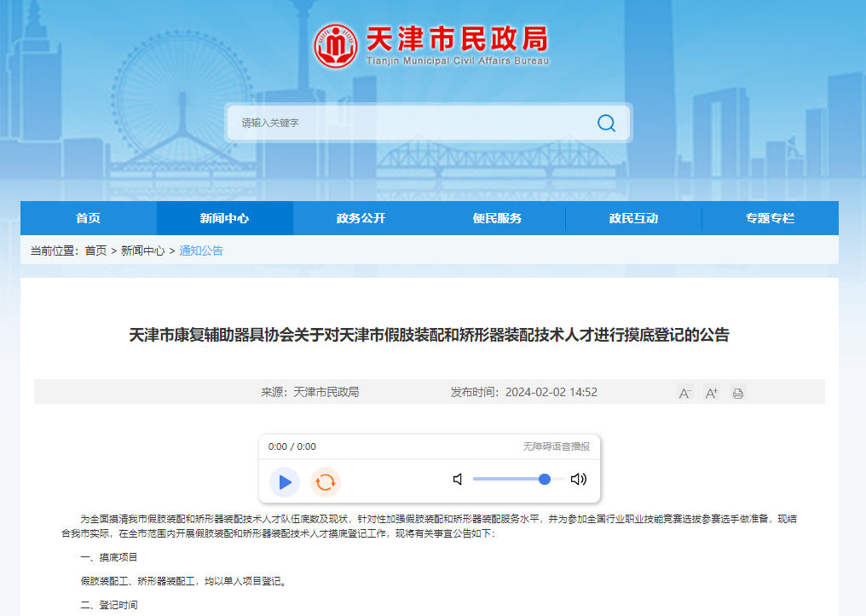
Task: Decrease font size with A- icon
Action: pos(684,393)
